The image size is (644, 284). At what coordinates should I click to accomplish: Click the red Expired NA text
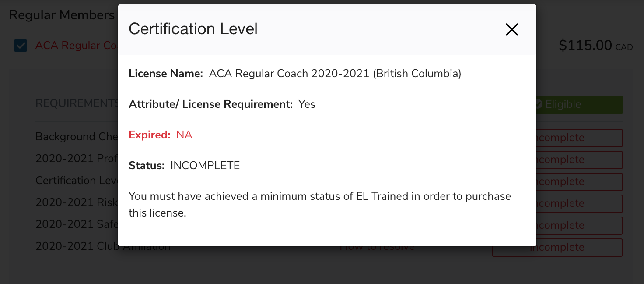[x=161, y=135]
